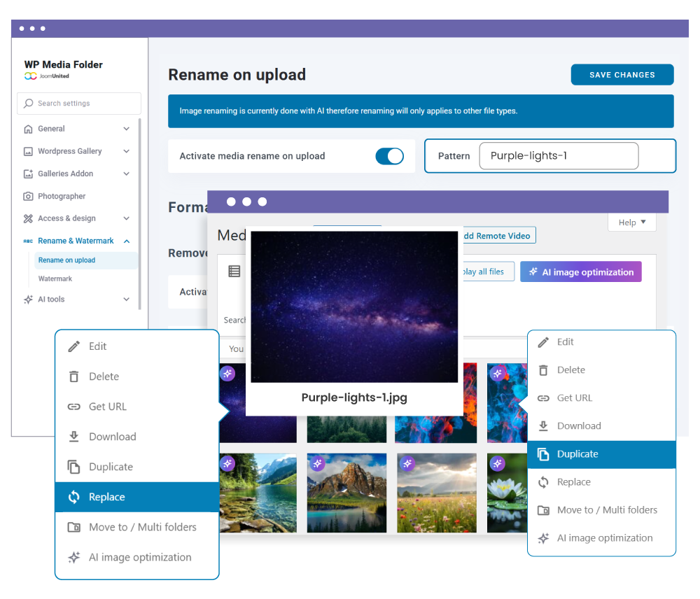This screenshot has width=700, height=599.
Task: Click the Photographer camera icon in sidebar
Action: point(28,197)
